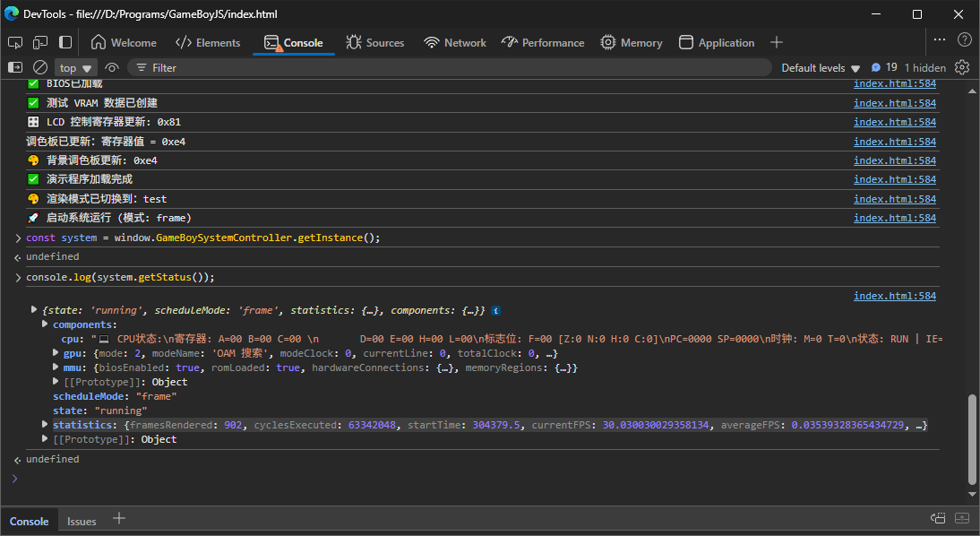
Task: Toggle the activity bar dock location
Action: [x=65, y=42]
